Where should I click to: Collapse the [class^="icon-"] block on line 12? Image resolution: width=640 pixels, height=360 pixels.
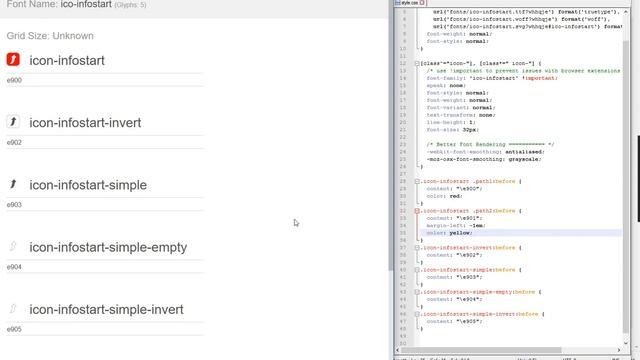point(417,64)
